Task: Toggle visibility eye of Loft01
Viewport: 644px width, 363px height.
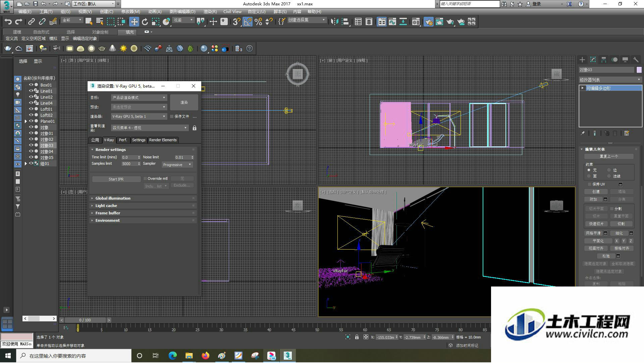Action: click(x=31, y=109)
